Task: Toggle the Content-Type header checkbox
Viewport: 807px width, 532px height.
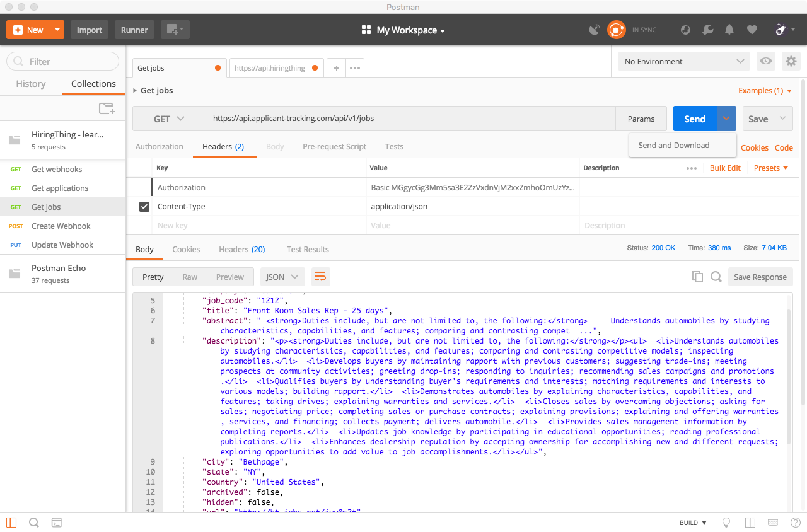Action: (x=144, y=206)
